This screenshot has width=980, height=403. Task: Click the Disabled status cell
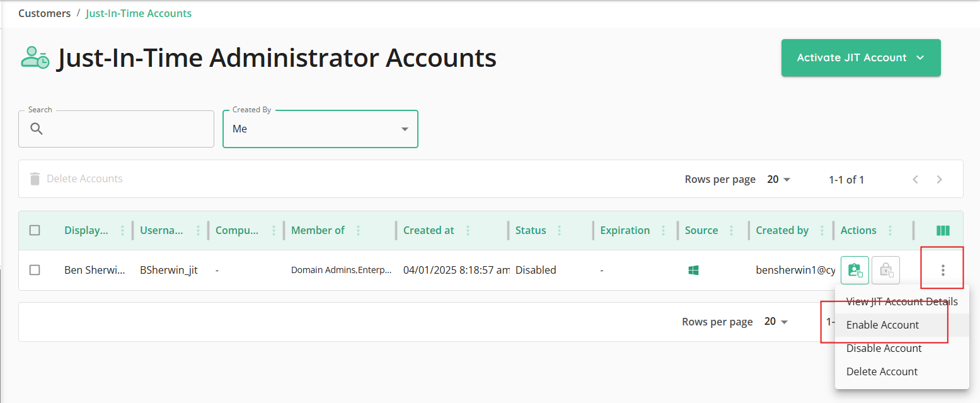pyautogui.click(x=536, y=270)
